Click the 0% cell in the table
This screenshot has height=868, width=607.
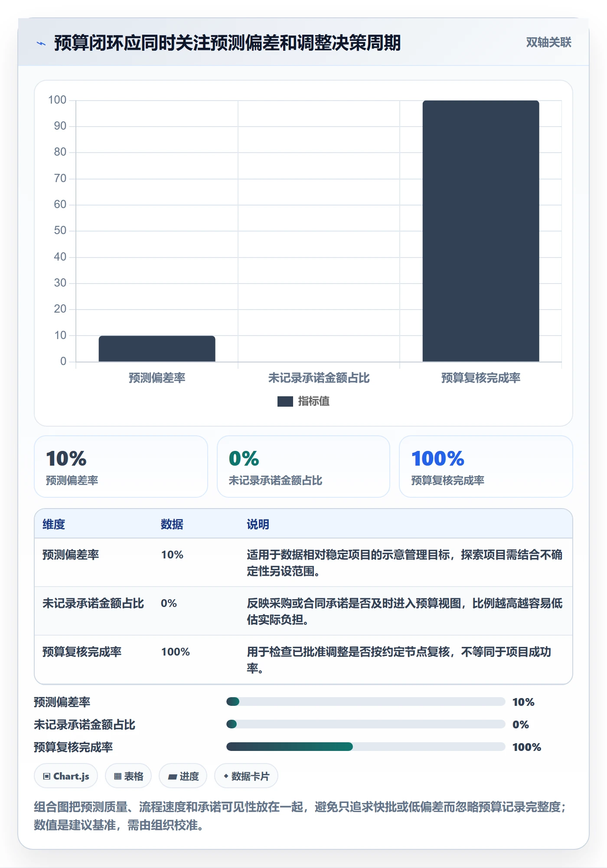point(169,603)
